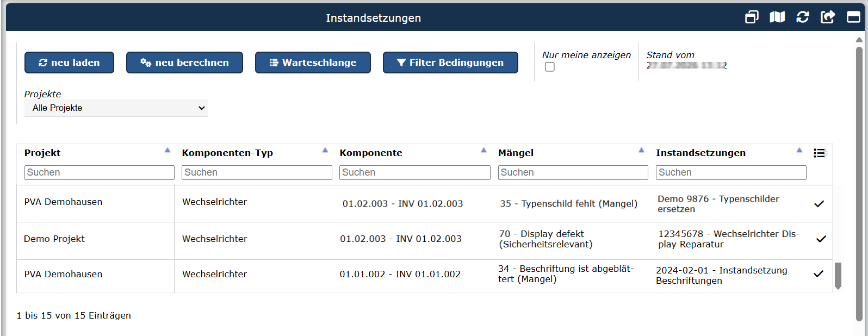The width and height of the screenshot is (868, 336).
Task: Click the maximize panel icon in header
Action: click(x=853, y=17)
